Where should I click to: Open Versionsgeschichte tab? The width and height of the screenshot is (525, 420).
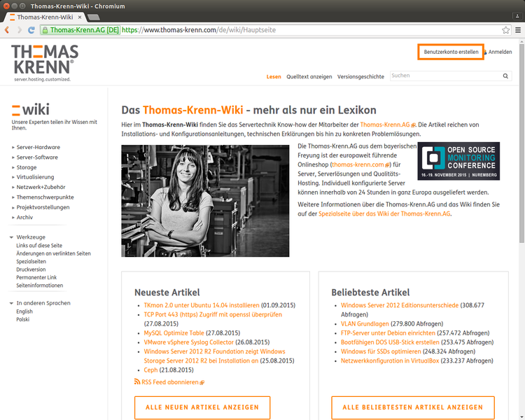360,77
